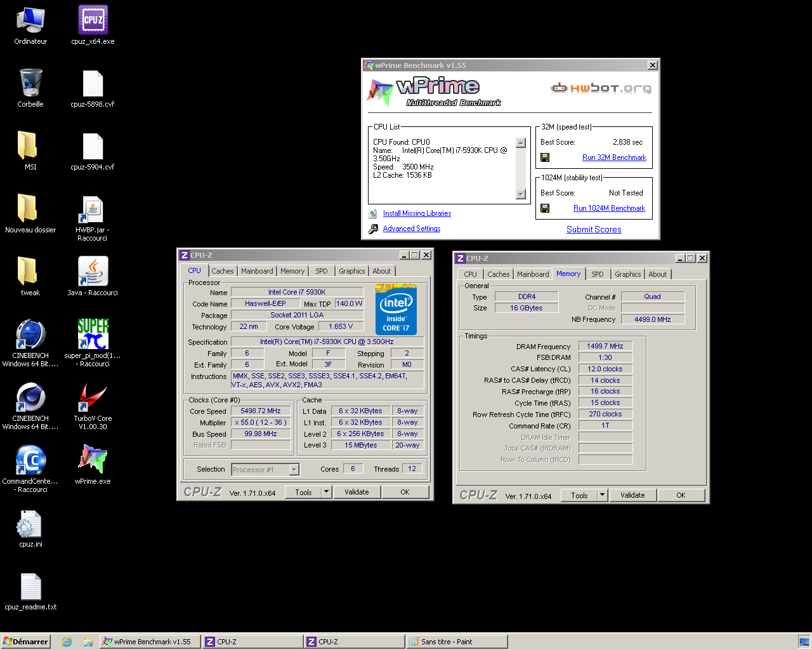The width and height of the screenshot is (812, 650).
Task: Click the Intel Core i7 logo
Action: [x=396, y=309]
